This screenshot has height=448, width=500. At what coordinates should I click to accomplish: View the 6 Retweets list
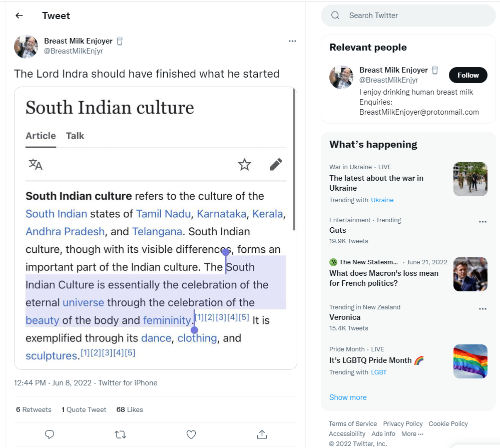click(x=34, y=409)
